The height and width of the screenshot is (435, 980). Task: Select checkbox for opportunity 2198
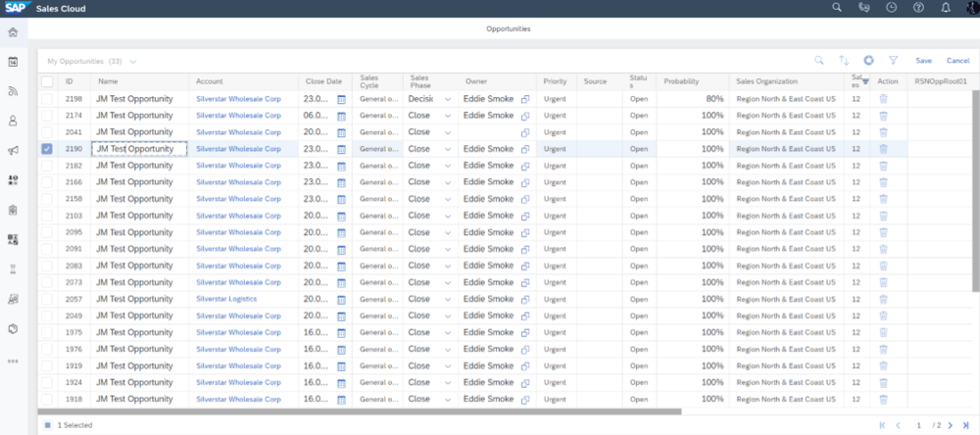coord(47,99)
